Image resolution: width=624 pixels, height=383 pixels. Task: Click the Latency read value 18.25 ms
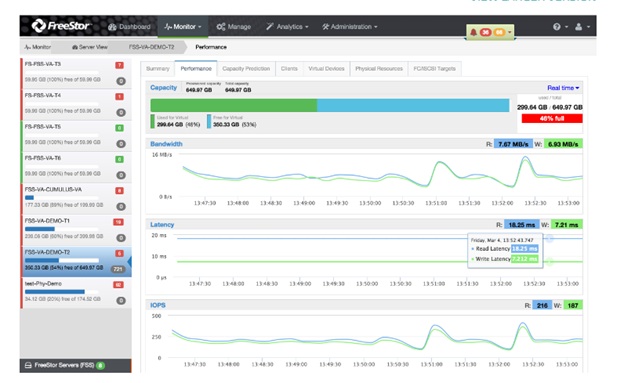(x=522, y=225)
